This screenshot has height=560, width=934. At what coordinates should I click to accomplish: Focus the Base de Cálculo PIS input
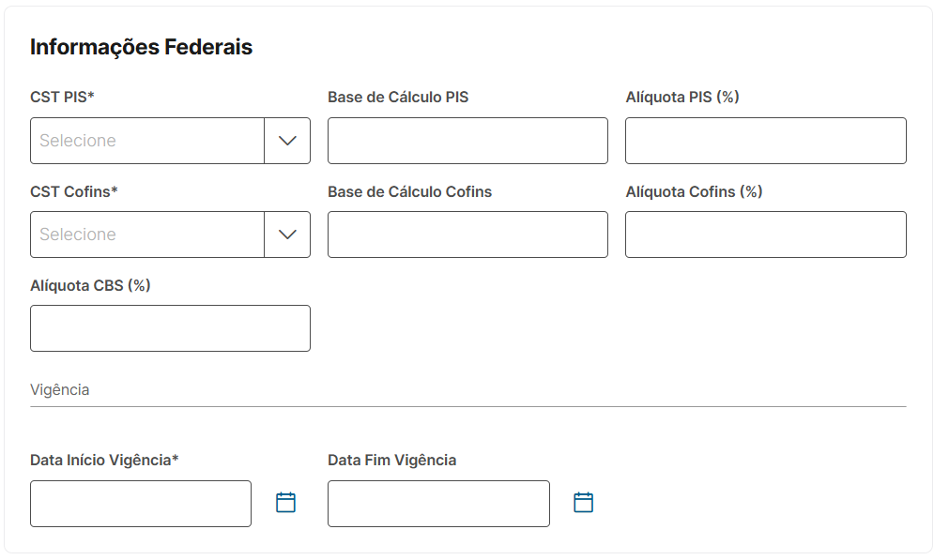(467, 141)
